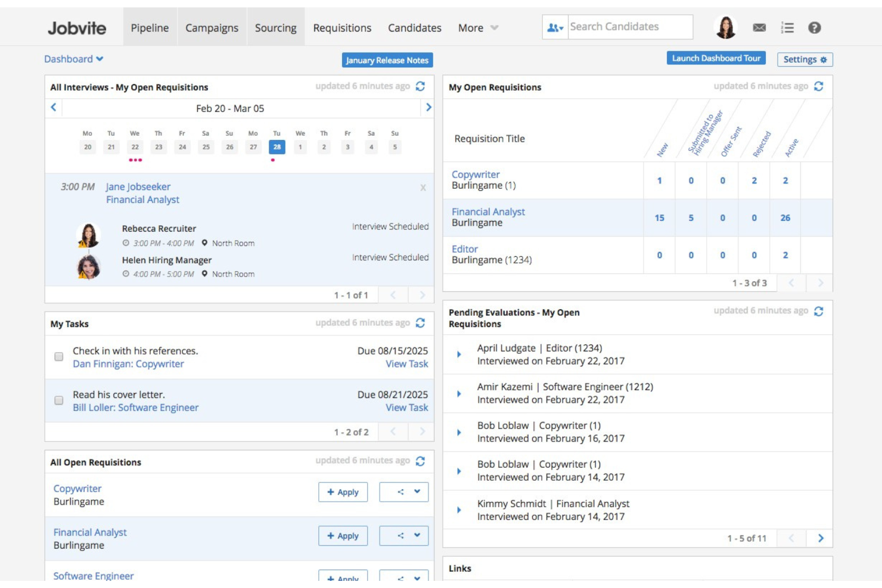
Task: Open the Financial Analyst requisition link
Action: point(488,212)
